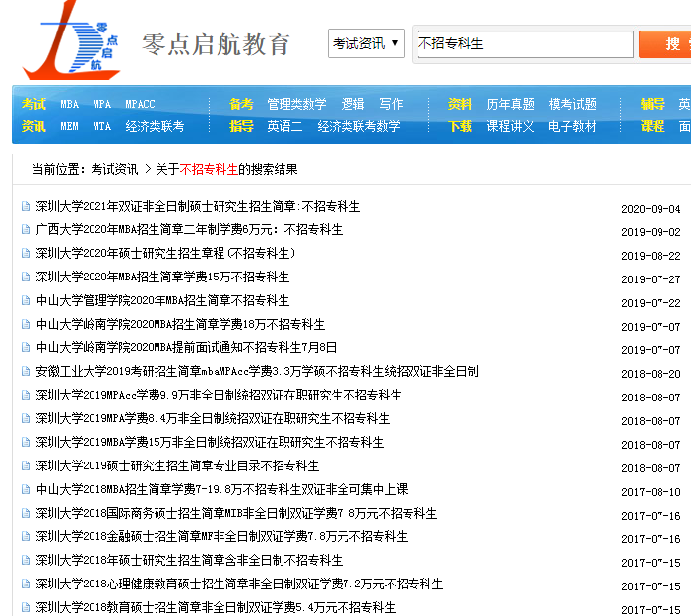Click 考试资讯 in the breadcrumb path
The height and width of the screenshot is (616, 691).
pos(114,169)
